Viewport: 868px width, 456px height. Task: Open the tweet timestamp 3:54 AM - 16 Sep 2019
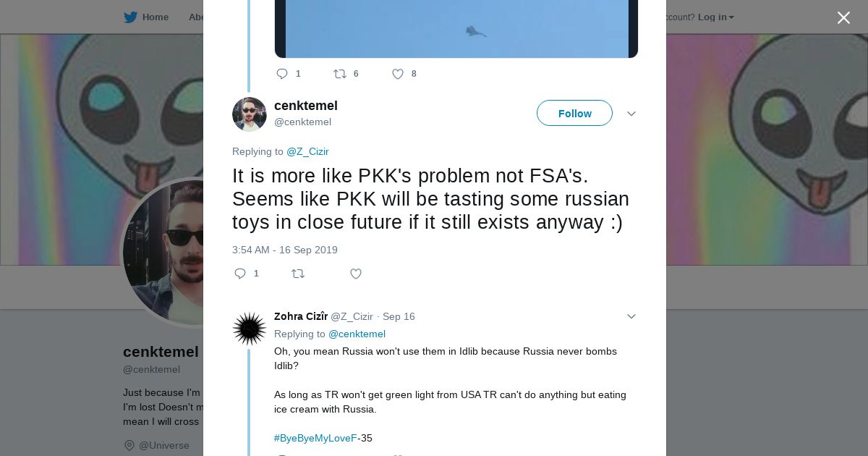[285, 250]
